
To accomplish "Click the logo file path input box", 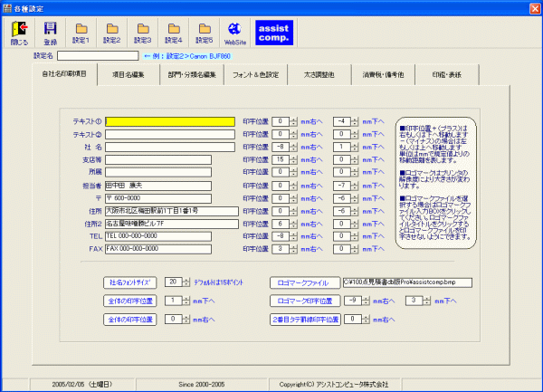I will click(407, 282).
